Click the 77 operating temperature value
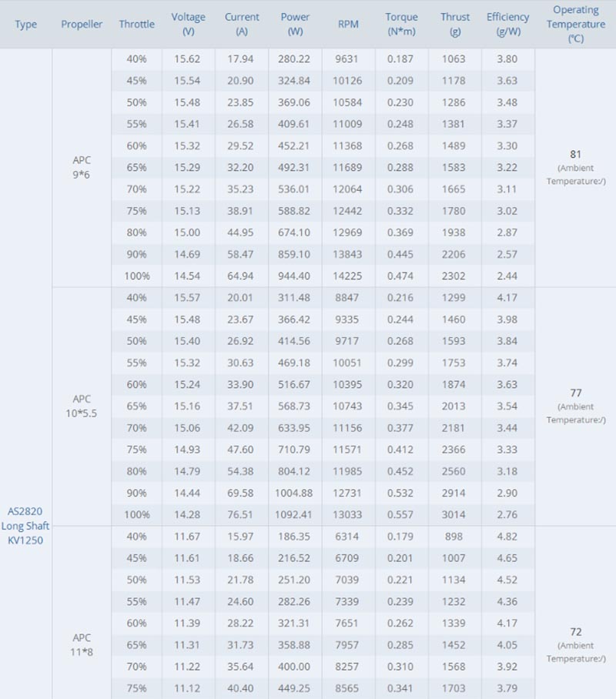This screenshot has width=616, height=699. (576, 393)
